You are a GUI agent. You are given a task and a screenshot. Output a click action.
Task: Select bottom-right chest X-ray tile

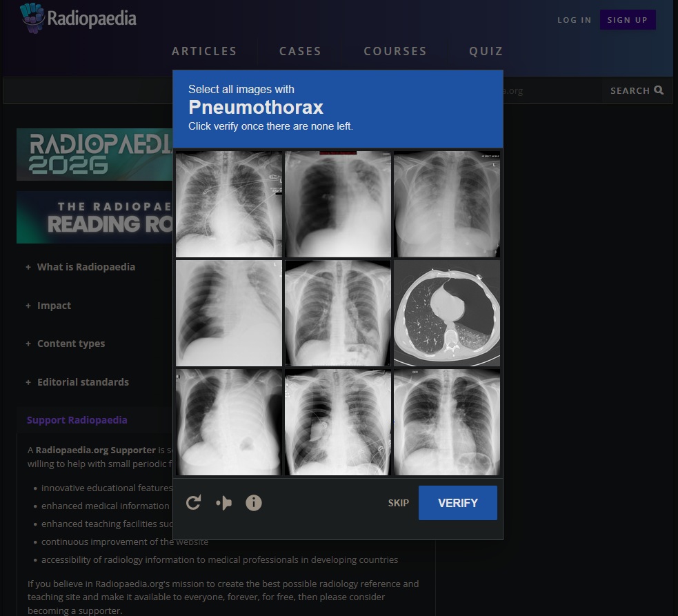[x=447, y=422]
